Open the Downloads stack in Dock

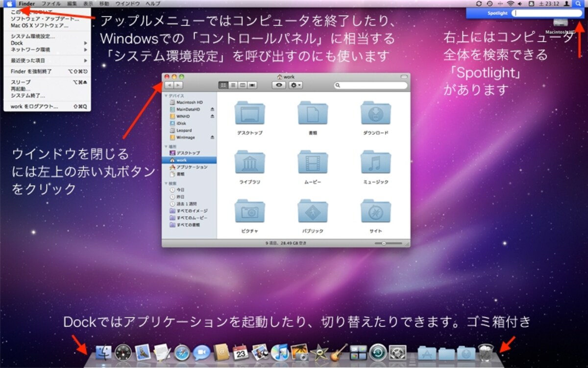(x=466, y=353)
